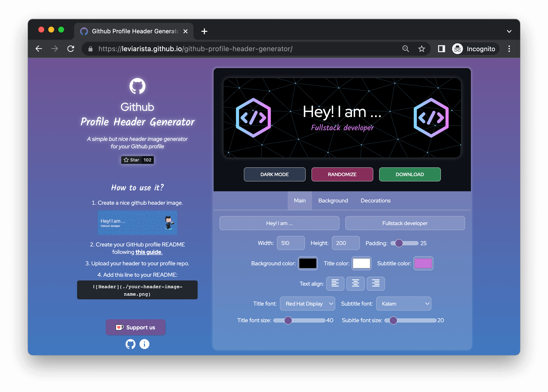Open the Subtitle font dropdown
The height and width of the screenshot is (392, 548).
coord(404,304)
